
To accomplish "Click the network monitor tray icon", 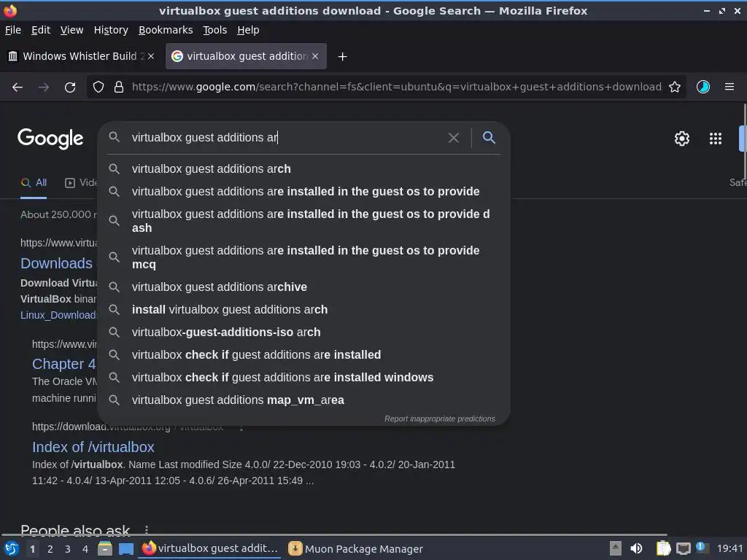I will click(683, 548).
